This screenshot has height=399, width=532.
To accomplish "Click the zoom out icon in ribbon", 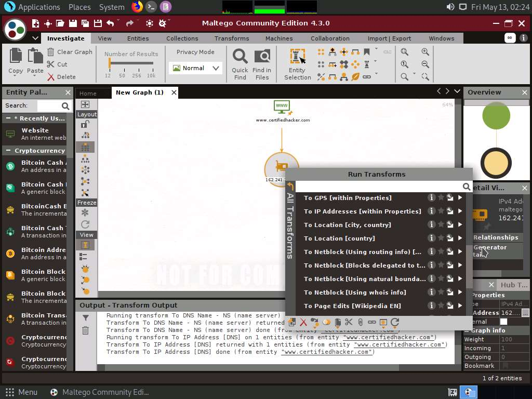I will pos(425,64).
